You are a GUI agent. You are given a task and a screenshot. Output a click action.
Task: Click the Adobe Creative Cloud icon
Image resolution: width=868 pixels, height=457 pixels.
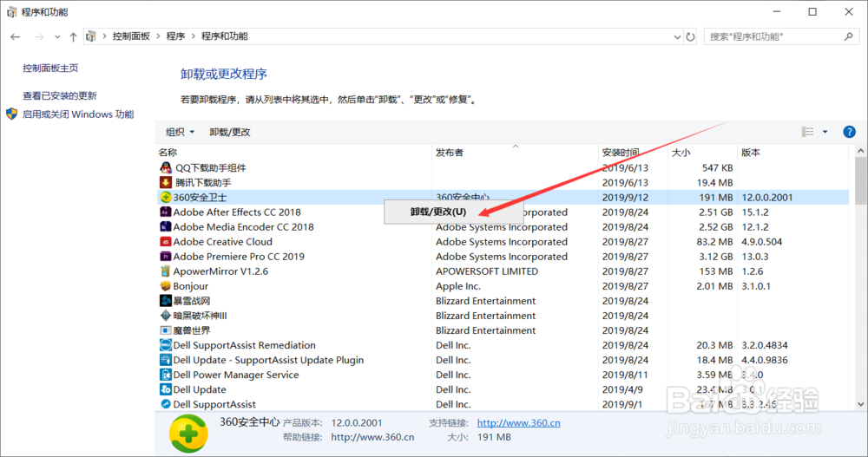click(166, 242)
